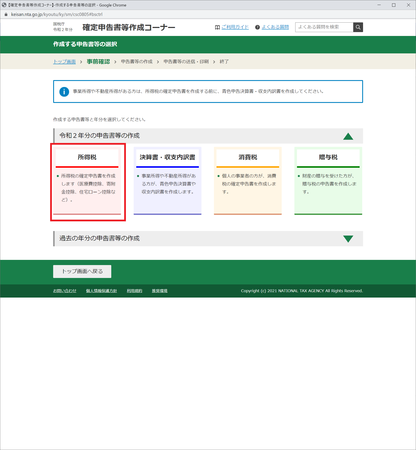Click the copyright NATIONAL TAX AGENCY text

[302, 291]
